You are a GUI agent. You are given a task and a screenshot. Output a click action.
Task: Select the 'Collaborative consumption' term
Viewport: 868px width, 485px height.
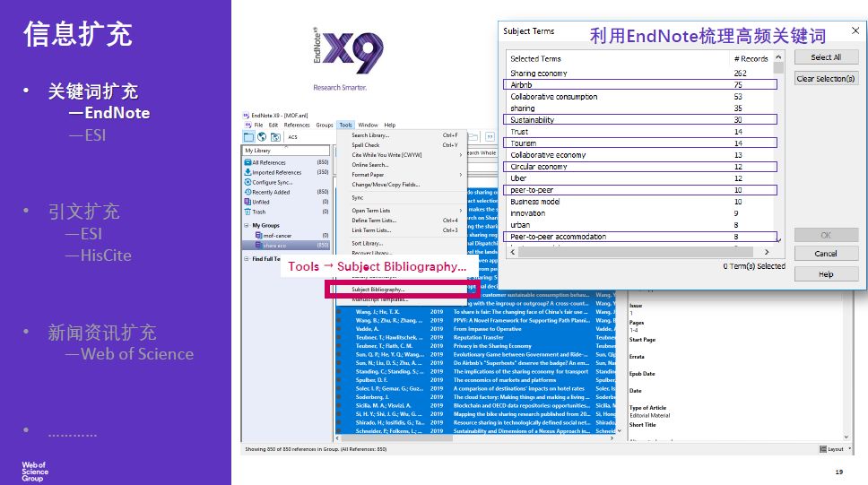640,96
